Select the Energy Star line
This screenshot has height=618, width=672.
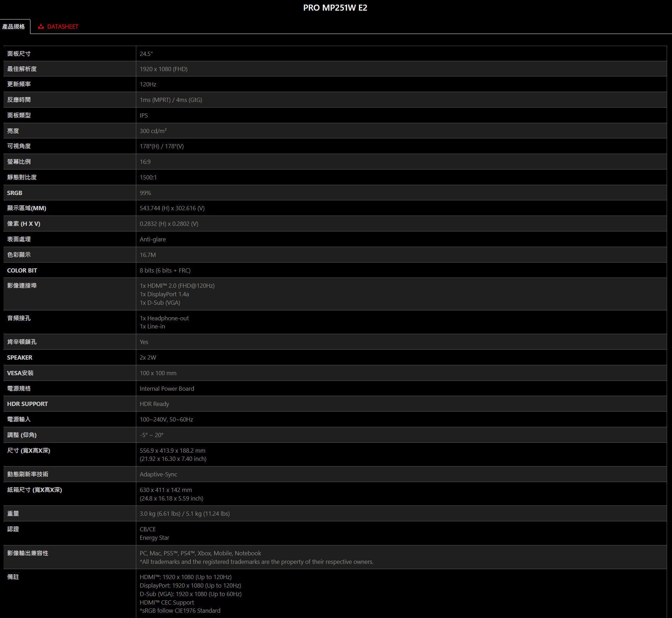click(154, 538)
